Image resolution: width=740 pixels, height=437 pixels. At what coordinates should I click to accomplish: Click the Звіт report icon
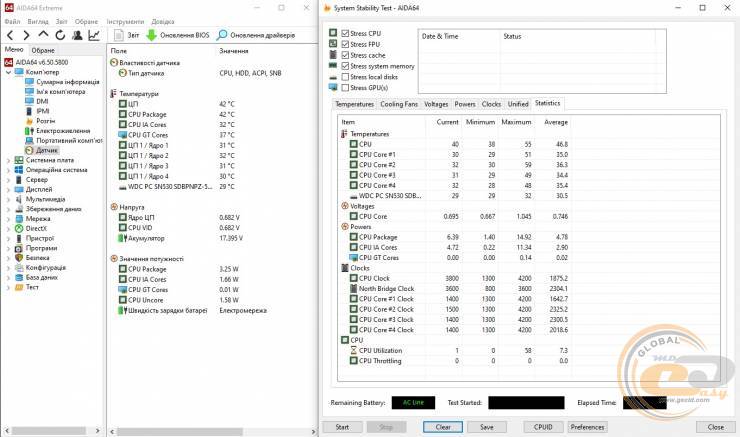pos(118,35)
